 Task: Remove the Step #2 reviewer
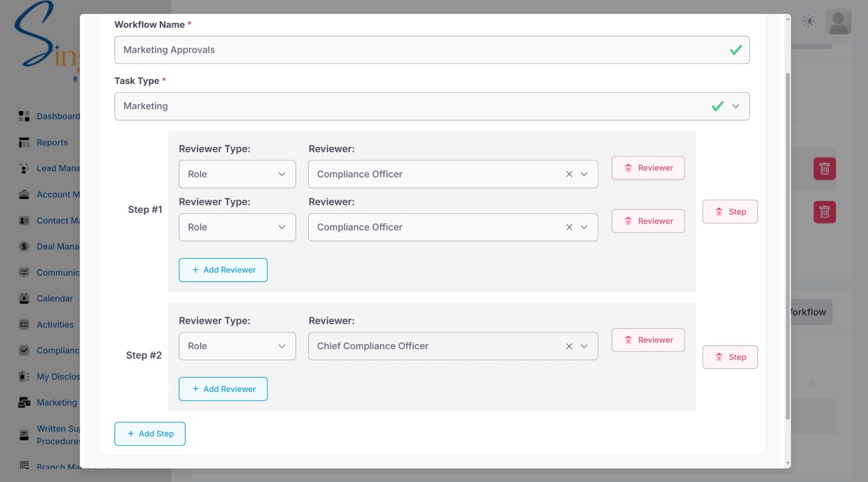pyautogui.click(x=648, y=340)
